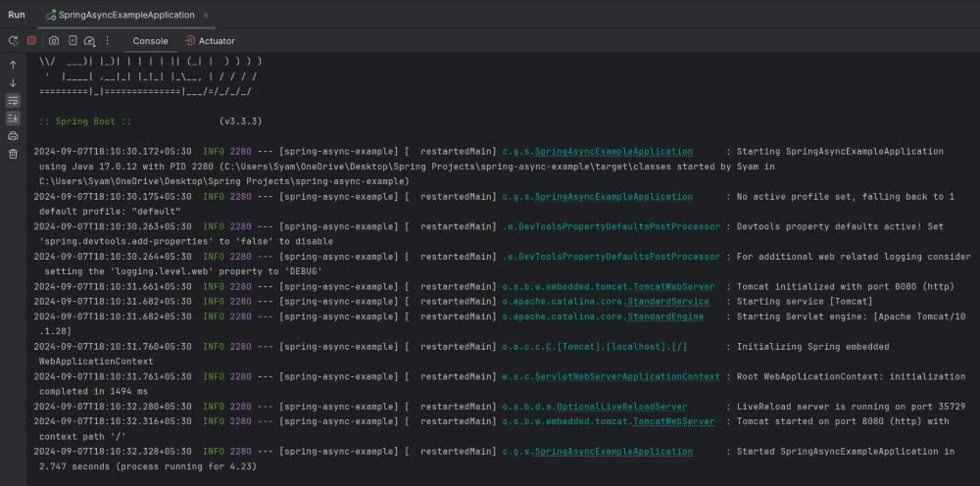Clear all console output

[13, 154]
